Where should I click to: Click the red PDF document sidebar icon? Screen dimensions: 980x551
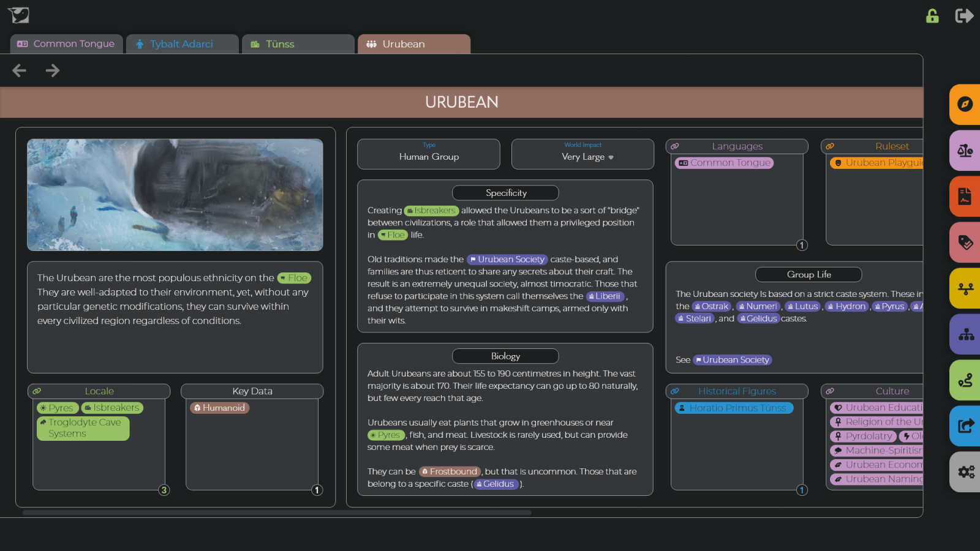pos(965,197)
